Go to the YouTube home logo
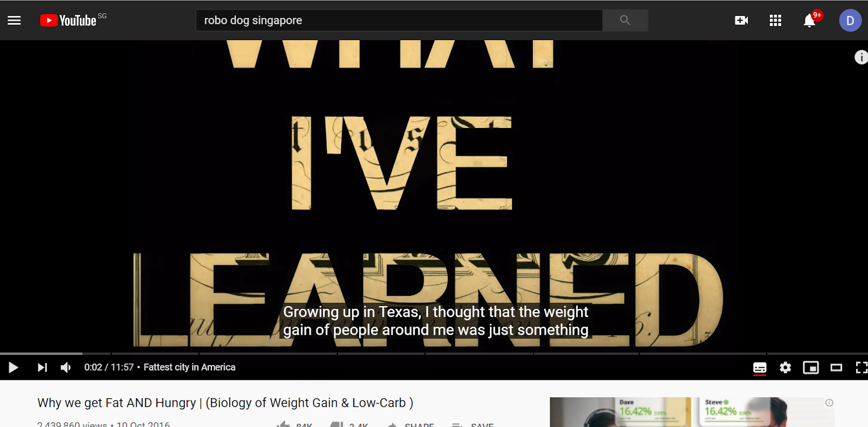The image size is (868, 427). [x=68, y=21]
